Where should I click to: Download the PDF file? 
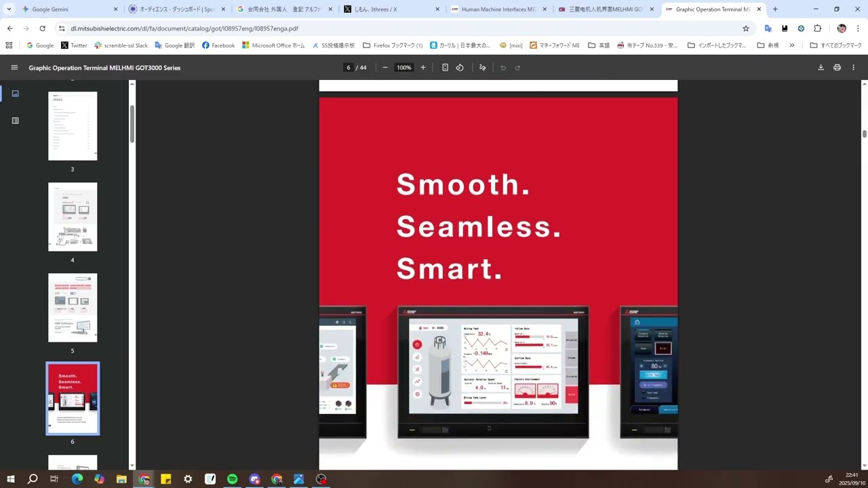coord(821,68)
